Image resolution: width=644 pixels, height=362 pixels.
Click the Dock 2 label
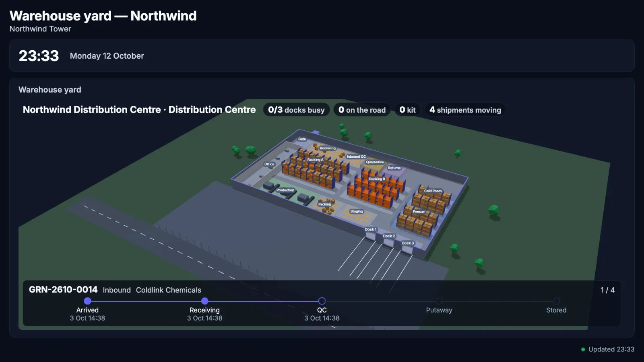coord(389,236)
